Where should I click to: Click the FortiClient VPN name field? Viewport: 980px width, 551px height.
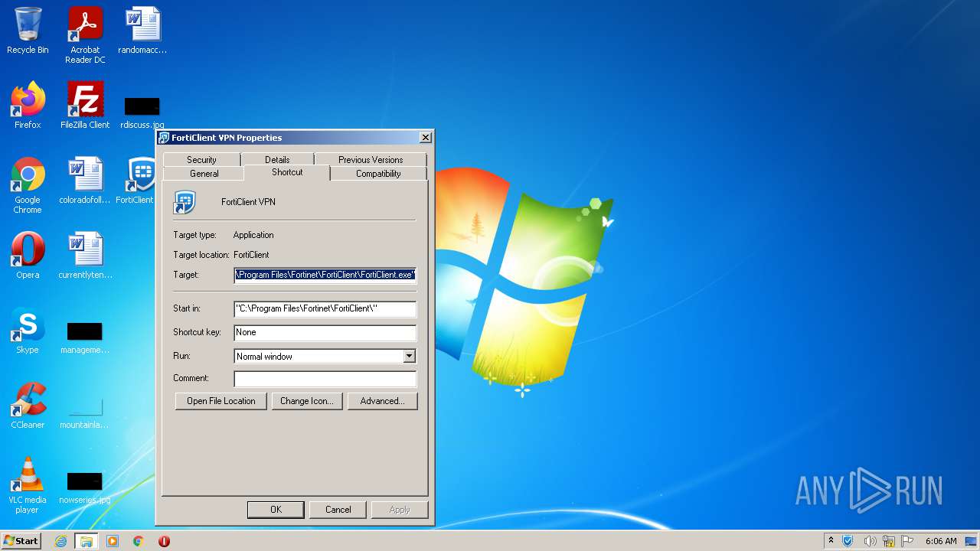point(248,202)
